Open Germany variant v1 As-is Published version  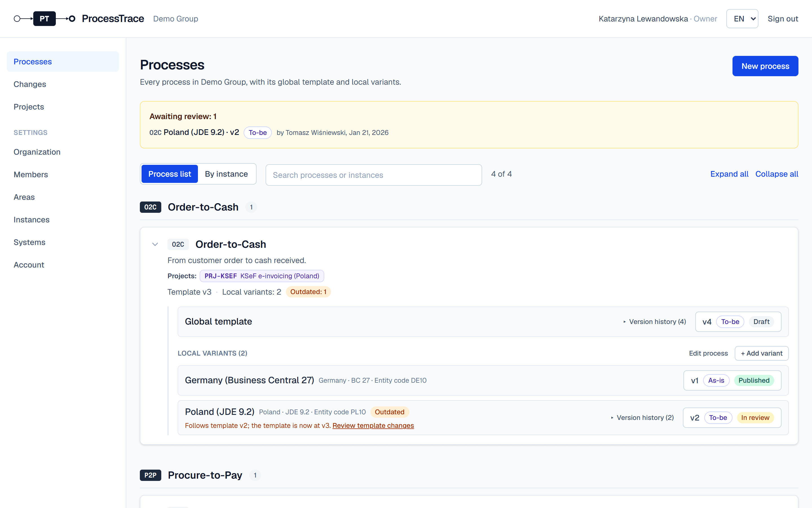pyautogui.click(x=732, y=380)
